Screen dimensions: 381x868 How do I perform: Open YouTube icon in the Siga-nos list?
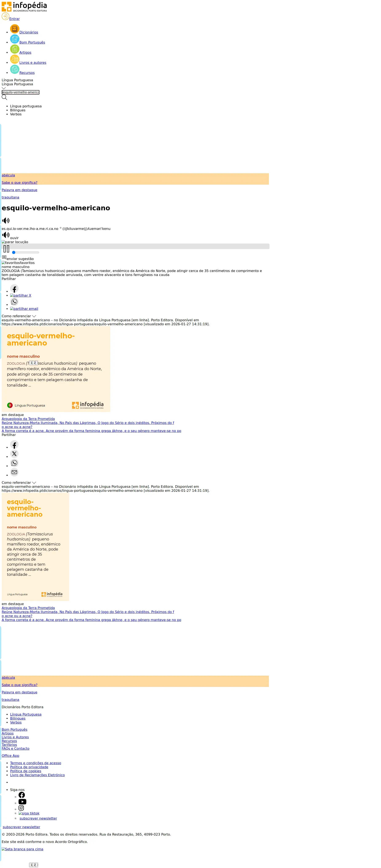click(22, 802)
